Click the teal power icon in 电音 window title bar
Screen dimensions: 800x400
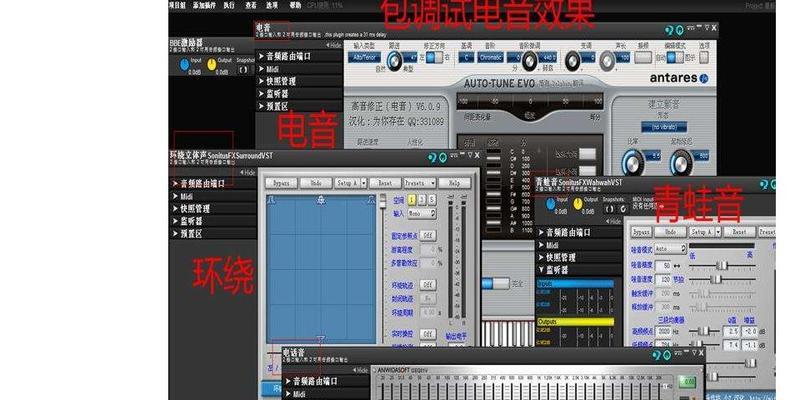click(680, 30)
